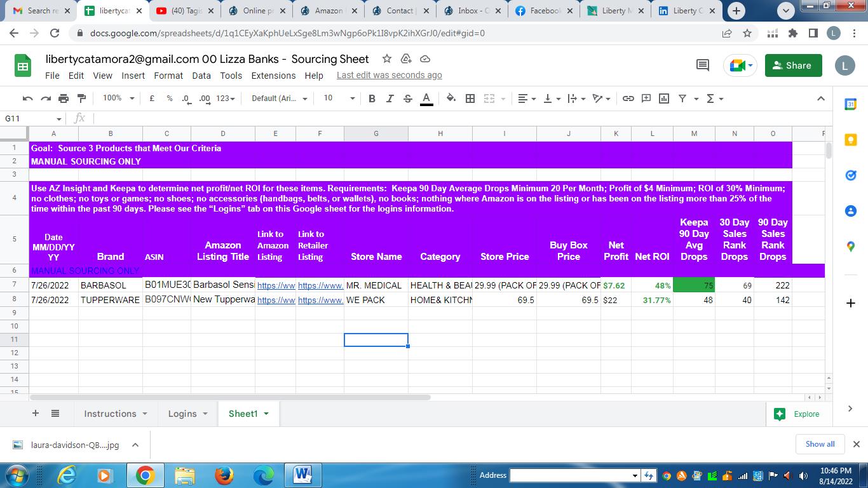Open the Sheets home icon
Screen dimensions: 868x488
click(x=23, y=66)
